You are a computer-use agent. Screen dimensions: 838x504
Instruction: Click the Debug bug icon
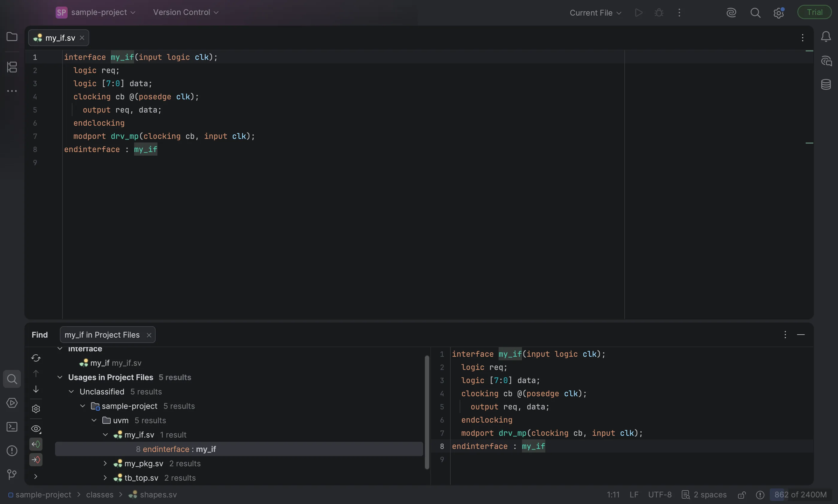click(659, 13)
